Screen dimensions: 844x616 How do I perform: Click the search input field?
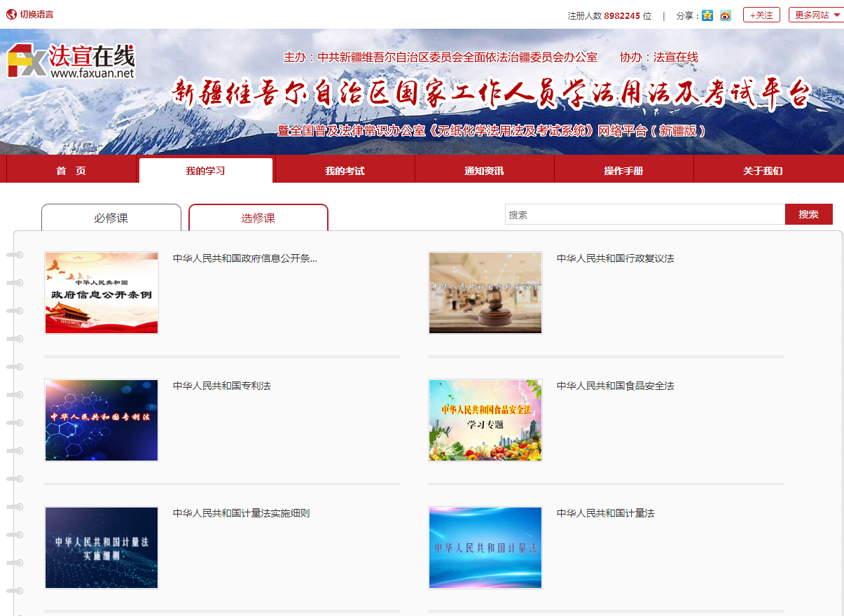point(644,215)
